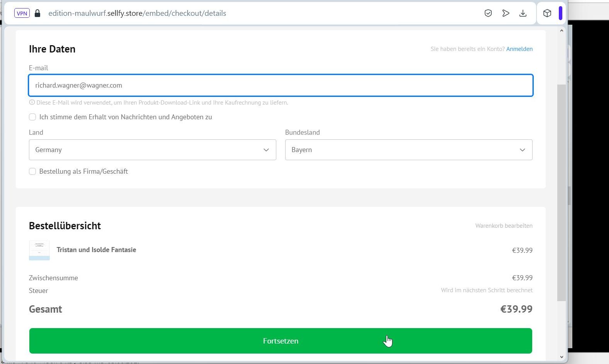Open the Land dropdown showing Germany

(x=152, y=150)
